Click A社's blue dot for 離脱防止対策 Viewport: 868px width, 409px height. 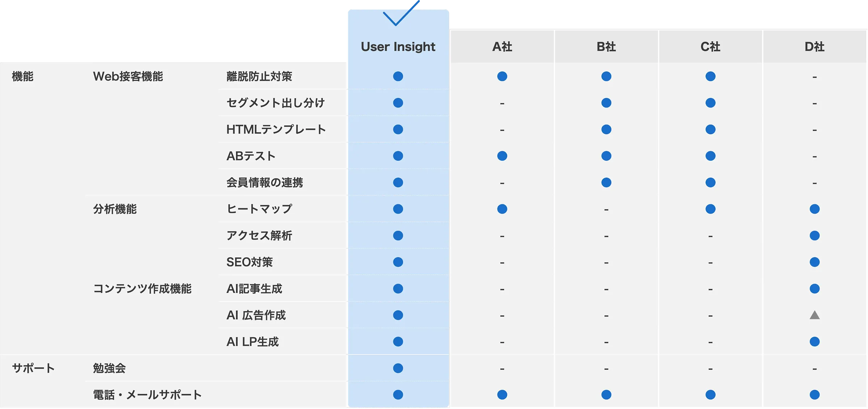click(x=502, y=76)
